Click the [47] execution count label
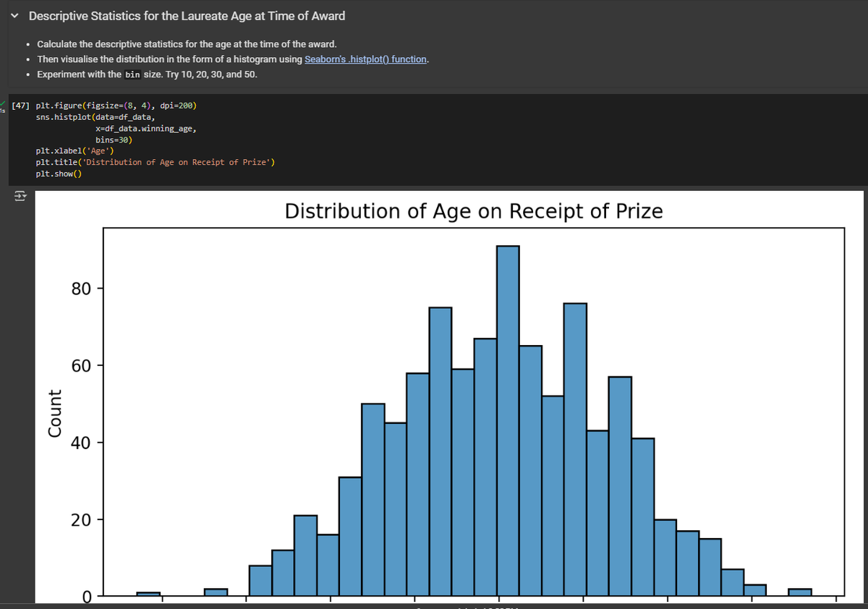 [22, 105]
